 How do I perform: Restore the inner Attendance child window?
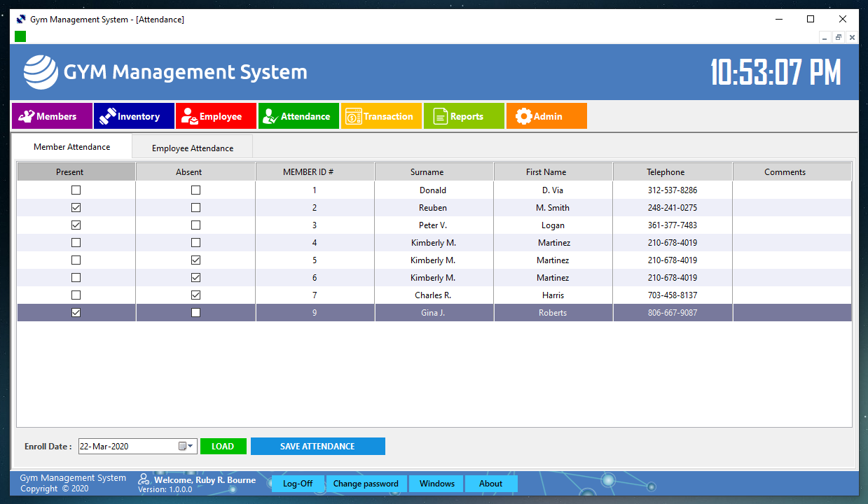(839, 37)
